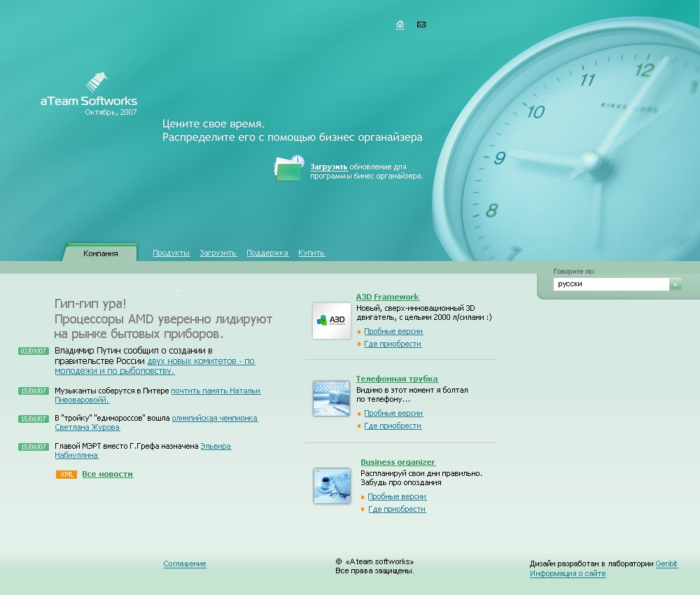Image resolution: width=700 pixels, height=595 pixels.
Task: Click the Business organizer thumbnail image
Action: coord(331,486)
